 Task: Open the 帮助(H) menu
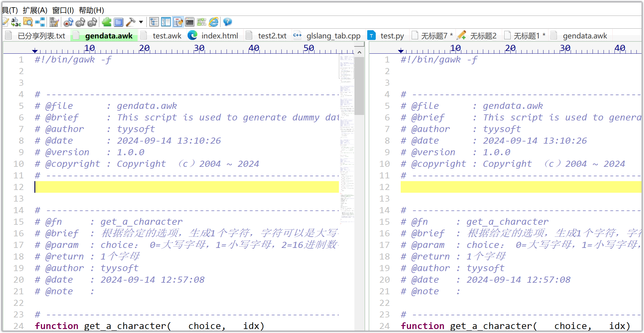pos(91,10)
